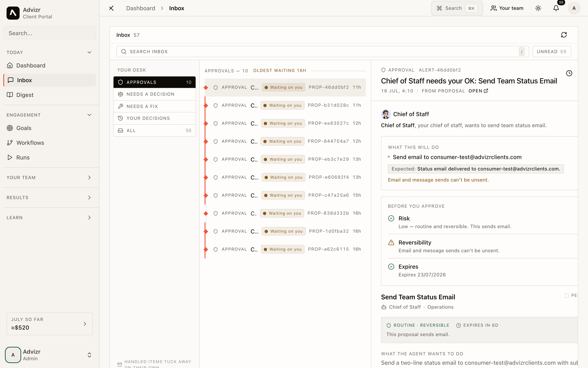Click shield icon on PROP-b31d028c row
This screenshot has height=368, width=588.
click(216, 105)
